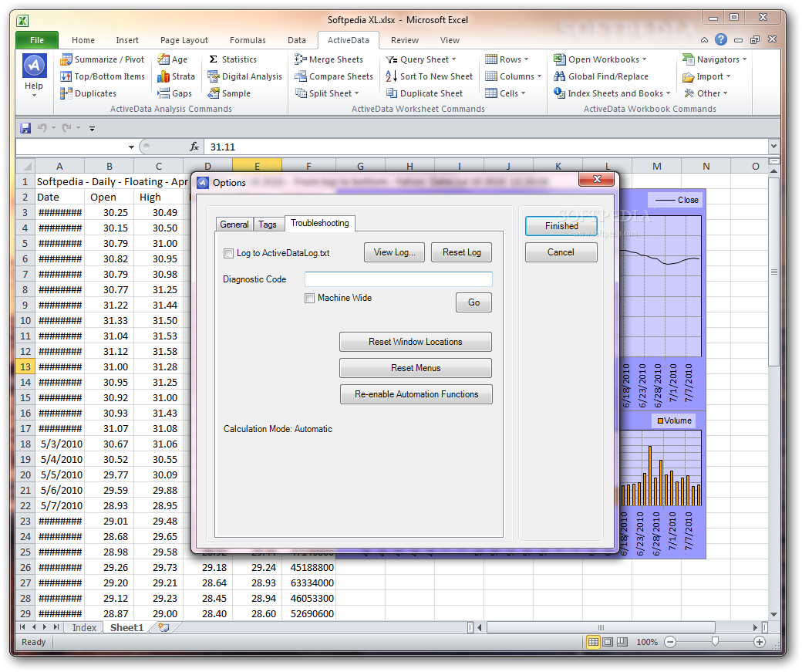Click the zoom in plus button
This screenshot has height=672, width=802.
pos(760,642)
